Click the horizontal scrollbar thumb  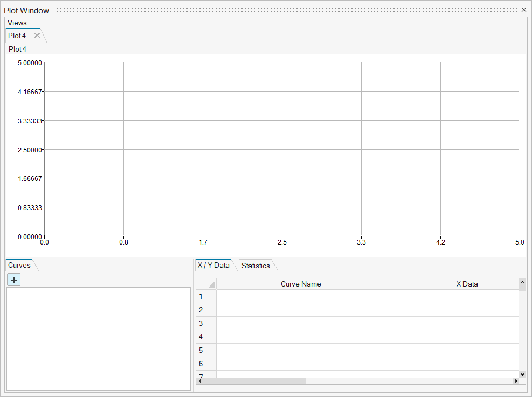point(254,381)
